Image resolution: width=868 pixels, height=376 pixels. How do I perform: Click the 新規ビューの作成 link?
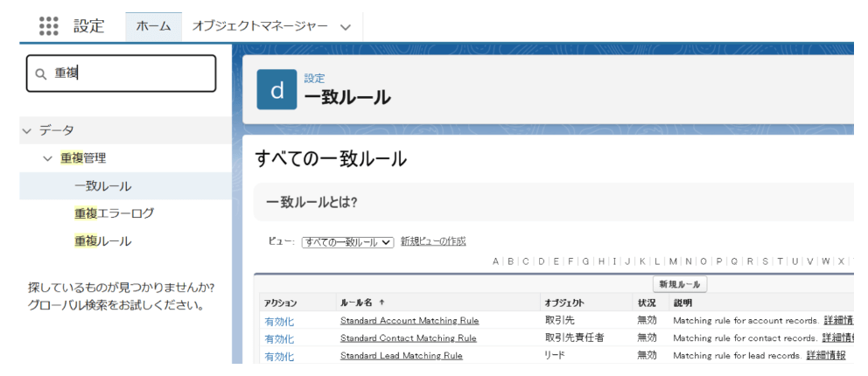[433, 241]
